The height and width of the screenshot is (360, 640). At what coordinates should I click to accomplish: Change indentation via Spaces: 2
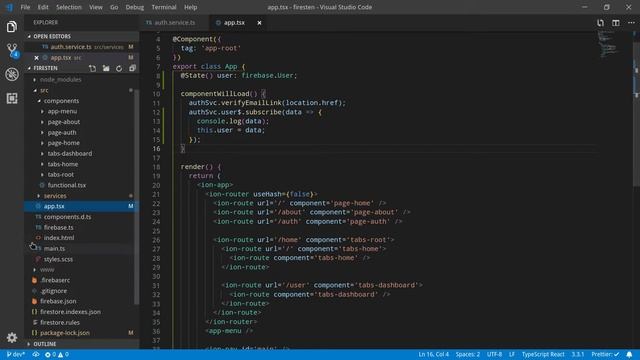[468, 354]
